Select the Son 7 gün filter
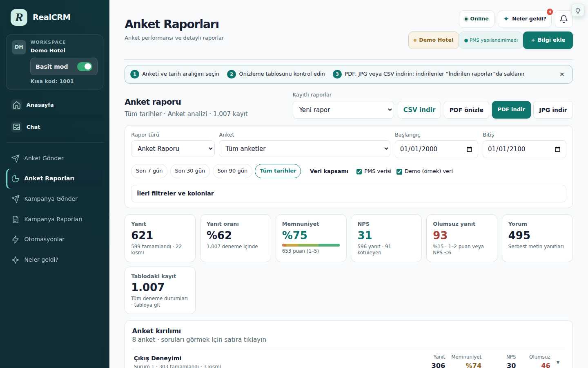 click(149, 171)
